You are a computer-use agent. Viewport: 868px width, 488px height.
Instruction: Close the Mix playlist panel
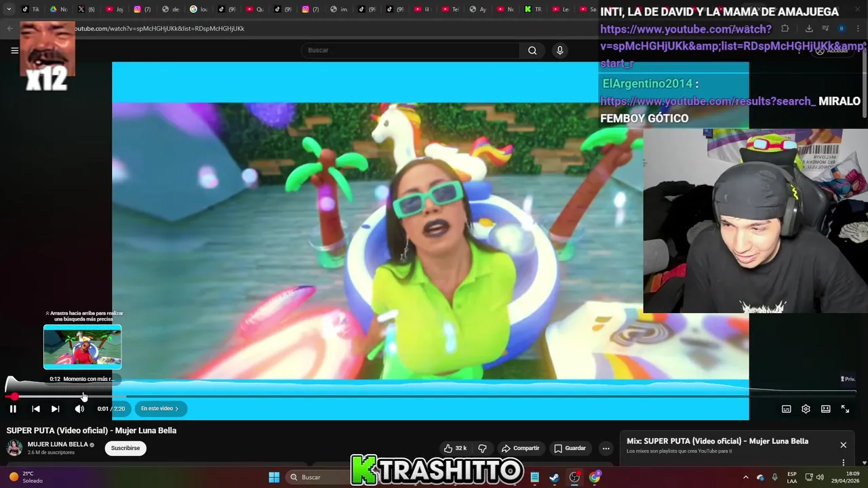[843, 445]
